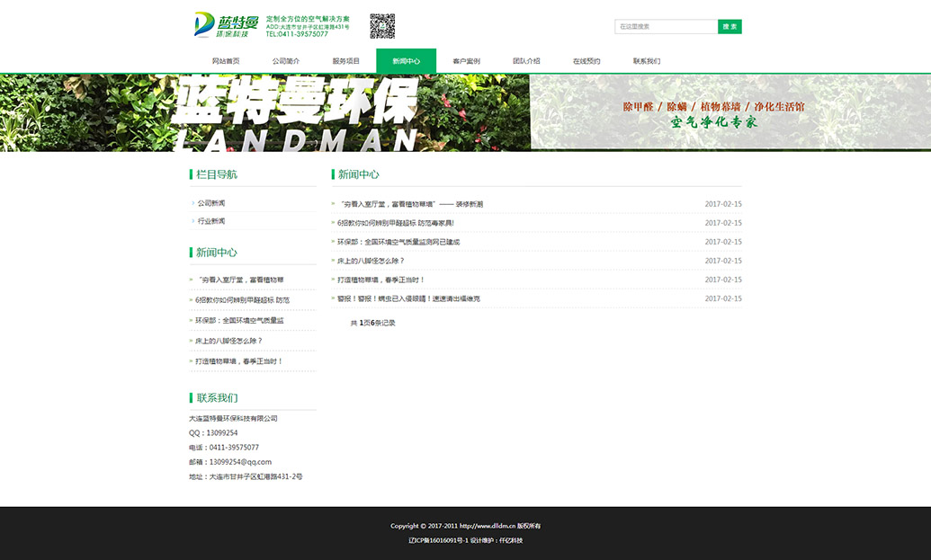The height and width of the screenshot is (560, 931).
Task: Click the 蓝特曼环保 LANDMAN banner image
Action: point(465,112)
